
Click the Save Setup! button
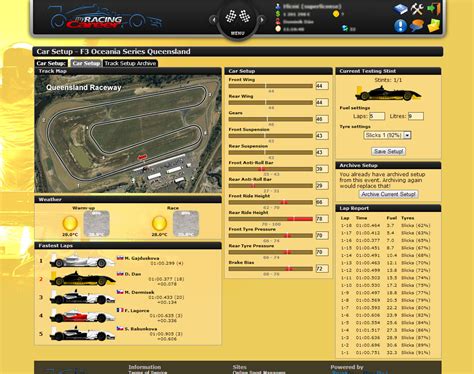pyautogui.click(x=388, y=151)
